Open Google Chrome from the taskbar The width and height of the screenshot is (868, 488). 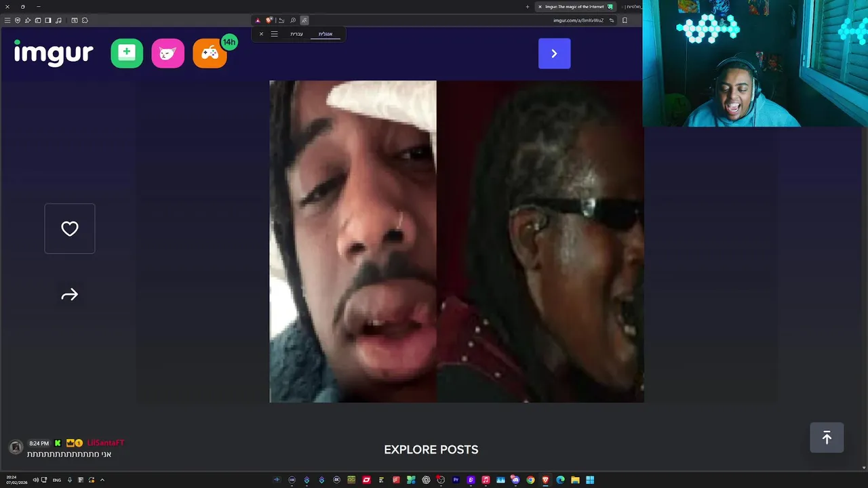pos(530,480)
